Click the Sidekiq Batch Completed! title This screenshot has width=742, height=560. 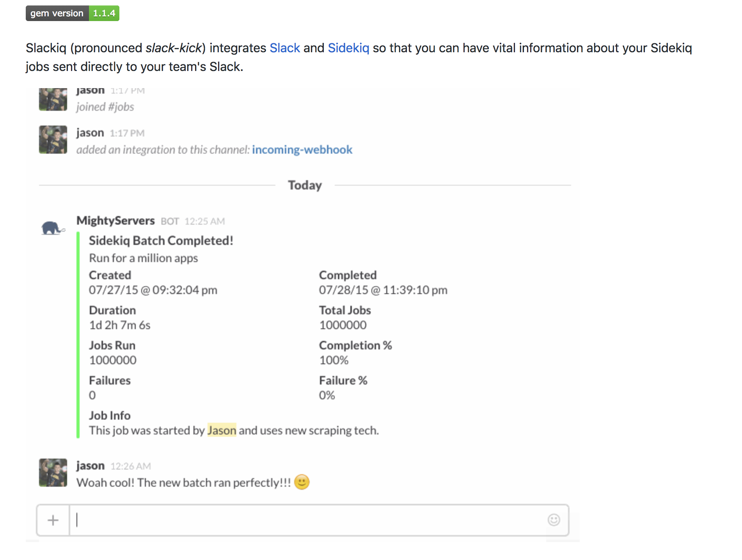[x=161, y=241]
